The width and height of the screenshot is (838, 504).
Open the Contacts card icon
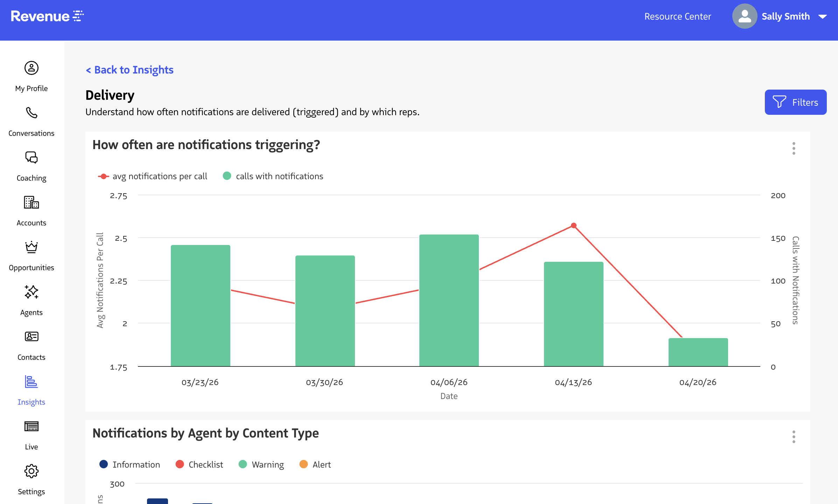tap(31, 337)
